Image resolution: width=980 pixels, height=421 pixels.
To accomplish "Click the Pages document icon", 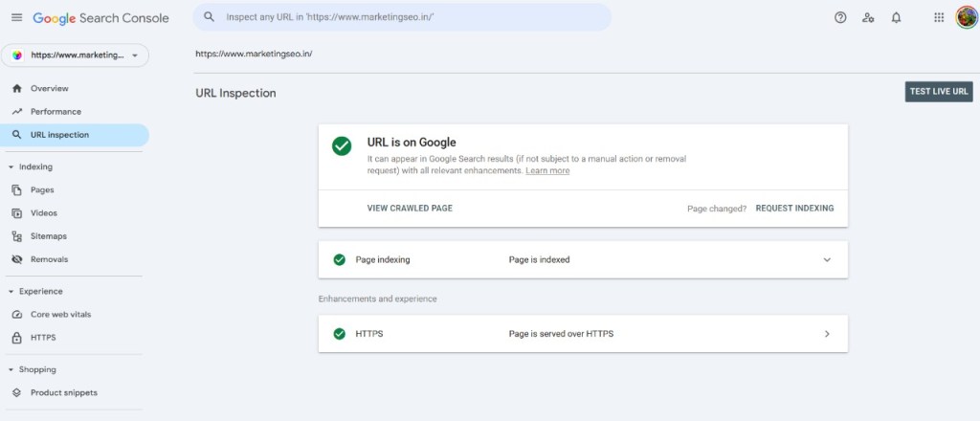I will coord(17,189).
